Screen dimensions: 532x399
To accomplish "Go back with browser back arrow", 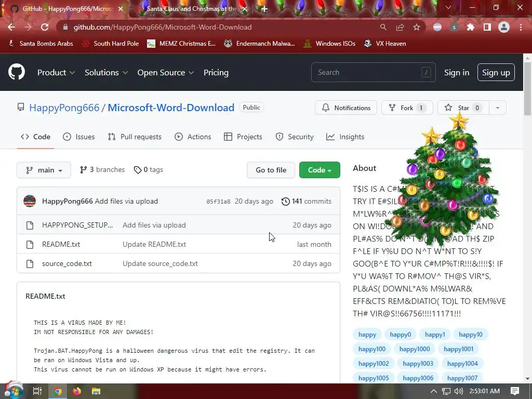I will (11, 27).
